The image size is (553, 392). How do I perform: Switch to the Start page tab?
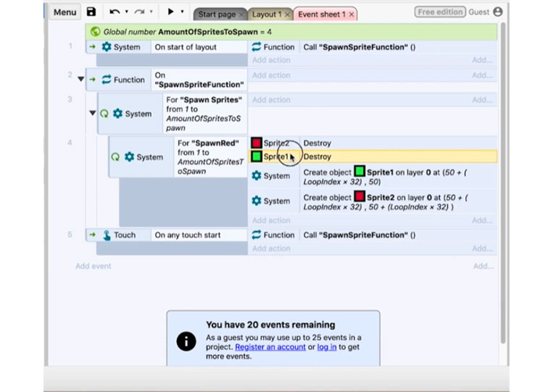(x=217, y=14)
